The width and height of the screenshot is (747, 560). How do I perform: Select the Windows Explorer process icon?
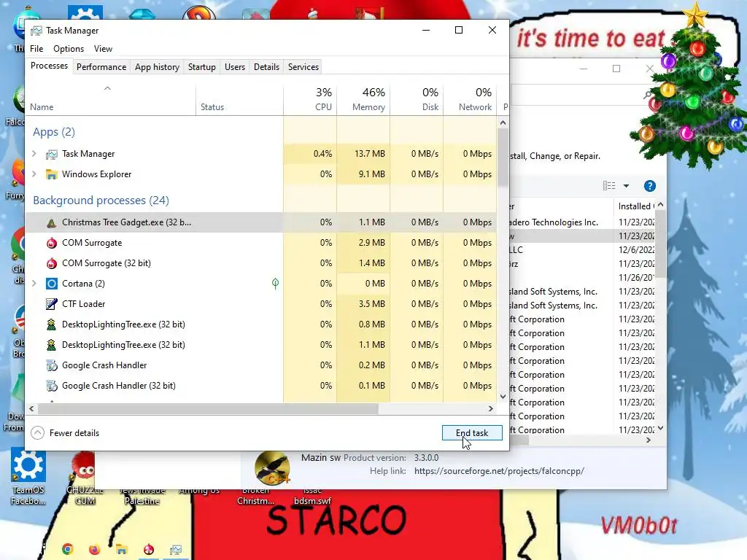pos(52,174)
